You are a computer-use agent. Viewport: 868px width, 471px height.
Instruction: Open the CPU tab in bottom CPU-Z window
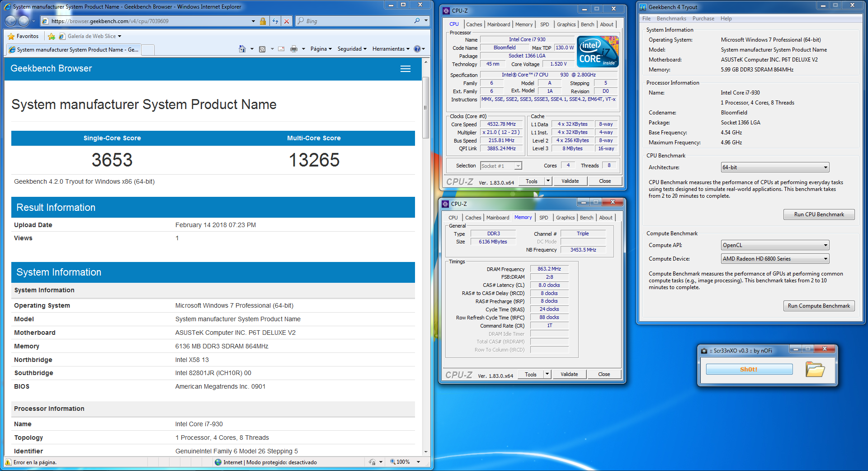pyautogui.click(x=453, y=218)
